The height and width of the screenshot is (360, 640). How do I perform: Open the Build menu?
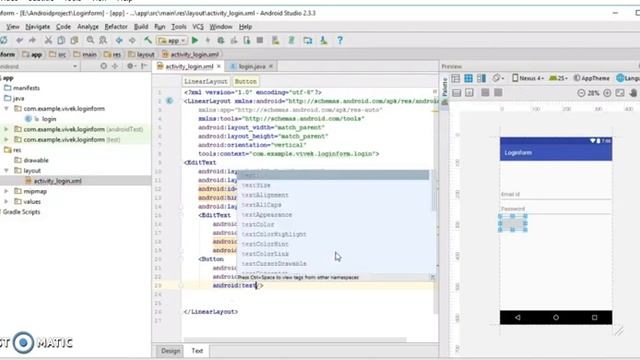[x=141, y=27]
